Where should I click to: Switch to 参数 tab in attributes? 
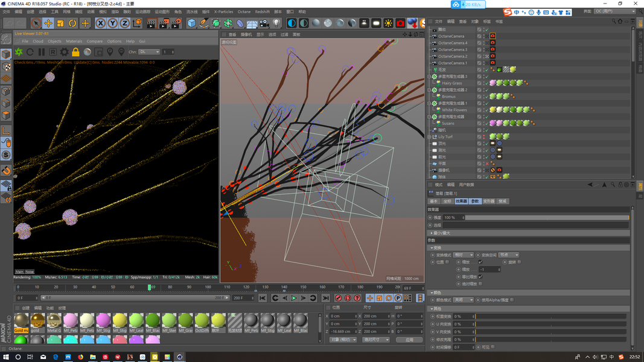click(x=475, y=202)
